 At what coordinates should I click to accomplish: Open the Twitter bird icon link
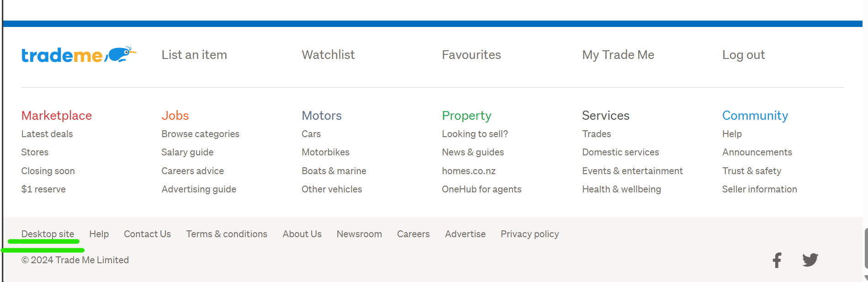[810, 260]
